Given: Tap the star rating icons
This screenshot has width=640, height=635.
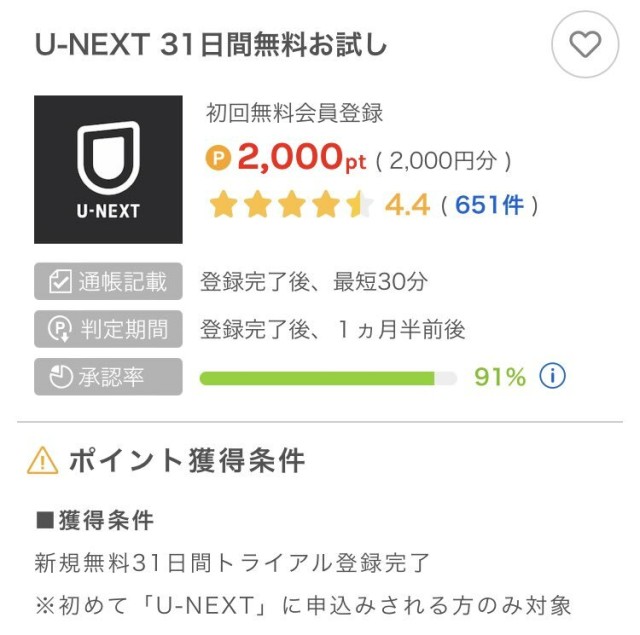Looking at the screenshot, I should pyautogui.click(x=290, y=205).
